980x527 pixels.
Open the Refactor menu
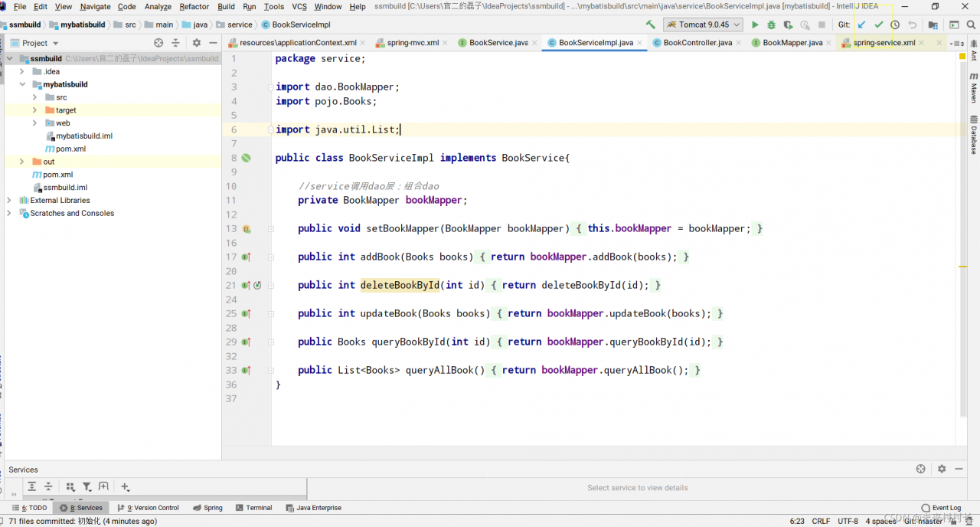(x=194, y=6)
